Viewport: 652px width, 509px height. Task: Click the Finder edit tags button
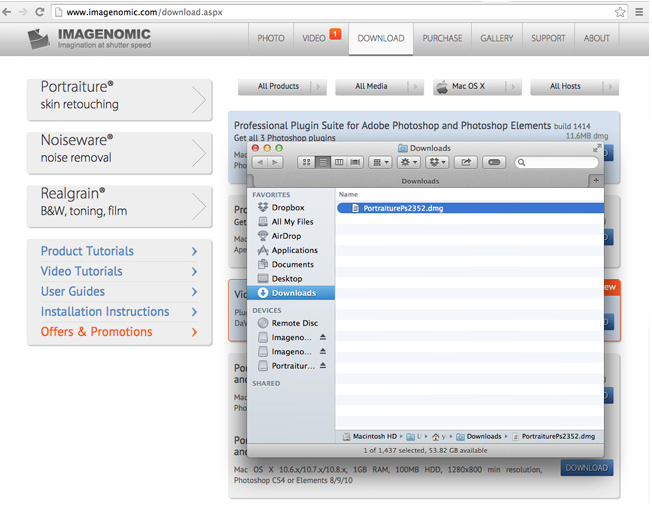(x=494, y=162)
